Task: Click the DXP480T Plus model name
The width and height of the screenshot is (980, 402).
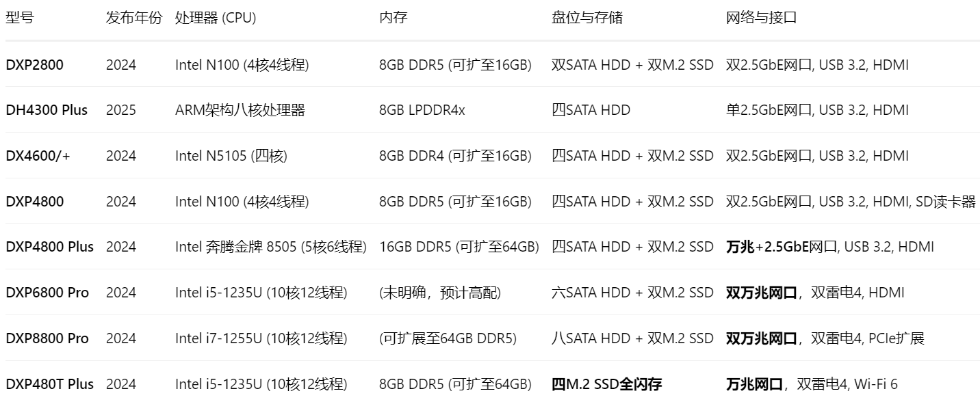Action: (50, 384)
